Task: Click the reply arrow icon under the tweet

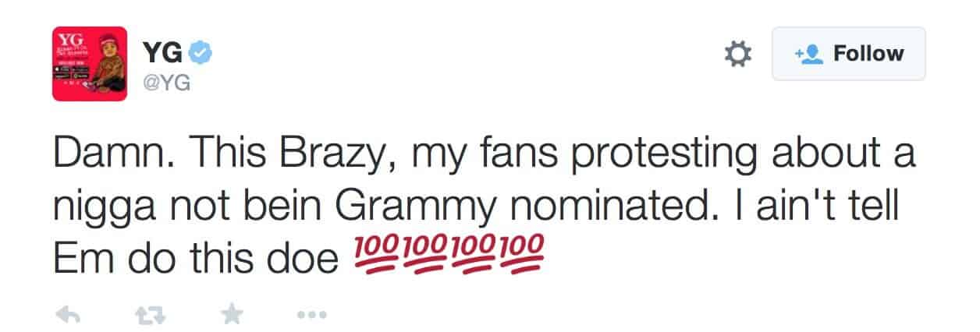Action: [x=69, y=314]
